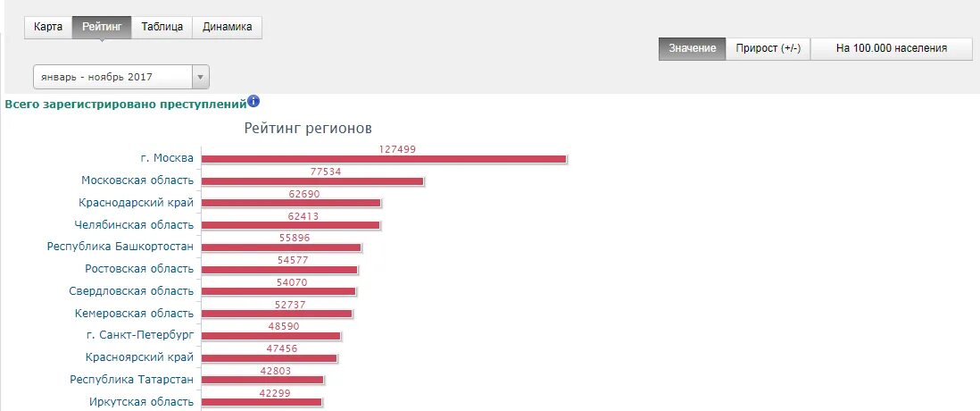Click the г. Москва region link
The height and width of the screenshot is (411, 980).
[x=166, y=158]
